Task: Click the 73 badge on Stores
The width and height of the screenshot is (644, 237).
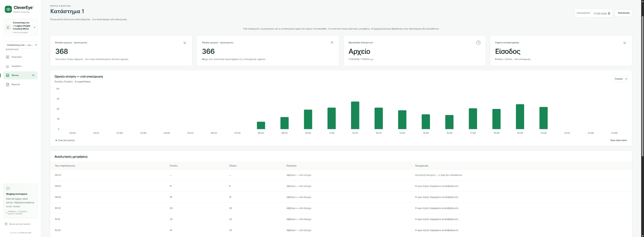Action: coord(33,75)
